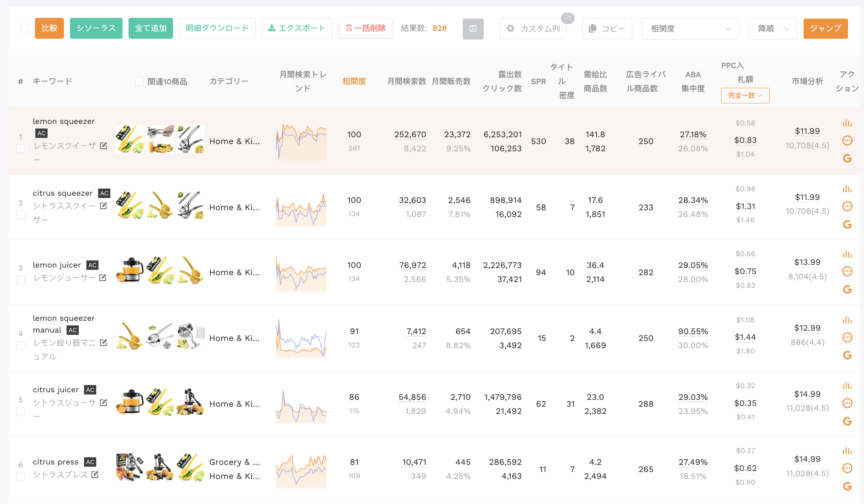This screenshot has width=864, height=504.
Task: Click Google search icon for citrus squeezer
Action: (847, 224)
